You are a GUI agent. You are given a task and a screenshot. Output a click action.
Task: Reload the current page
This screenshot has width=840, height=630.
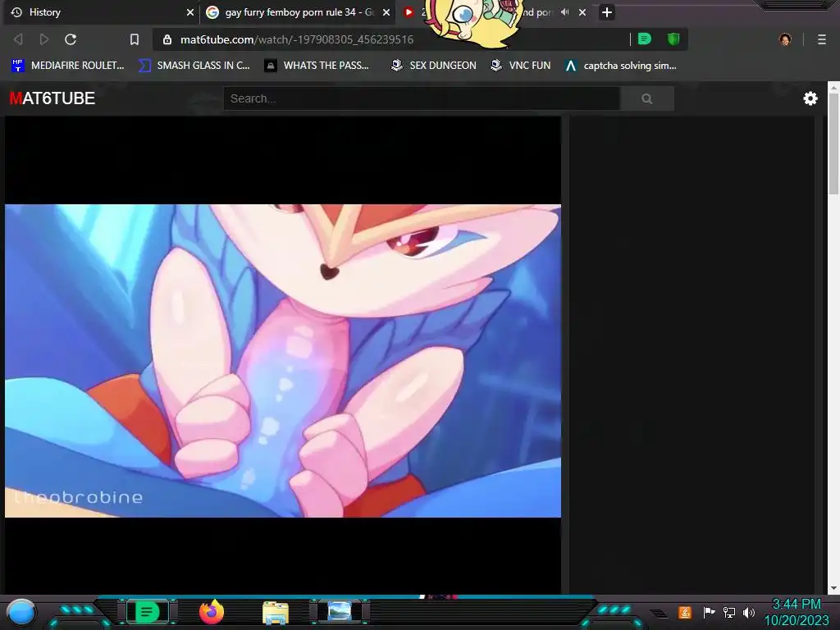click(x=71, y=39)
